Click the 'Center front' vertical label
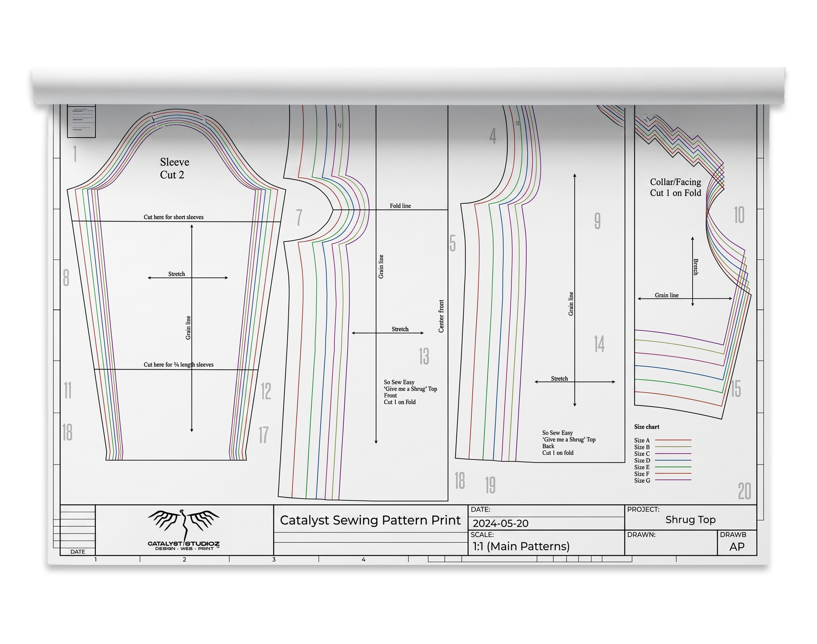Viewport: 817px width, 644px height. [x=441, y=316]
